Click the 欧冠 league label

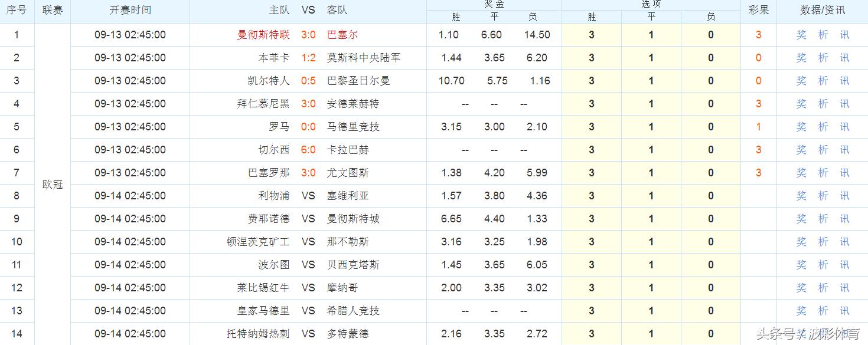(51, 184)
